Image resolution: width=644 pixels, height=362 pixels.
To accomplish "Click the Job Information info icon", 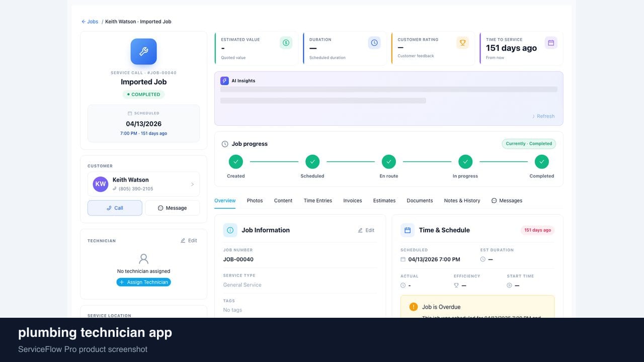I will tap(230, 230).
